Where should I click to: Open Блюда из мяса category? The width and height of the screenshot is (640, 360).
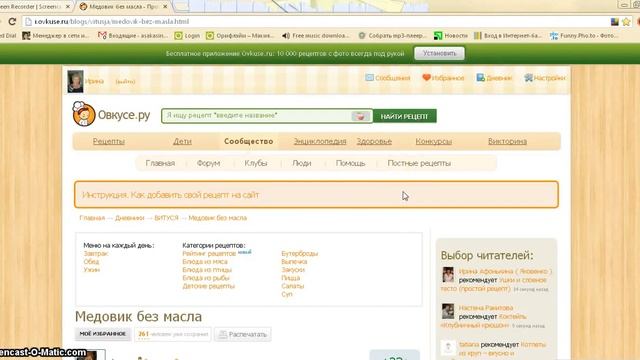(x=205, y=262)
